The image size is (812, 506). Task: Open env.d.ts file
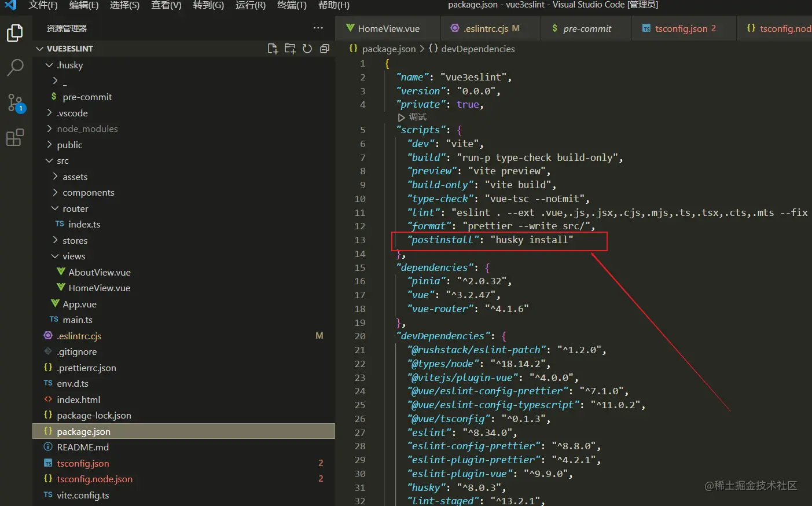[x=183, y=383]
